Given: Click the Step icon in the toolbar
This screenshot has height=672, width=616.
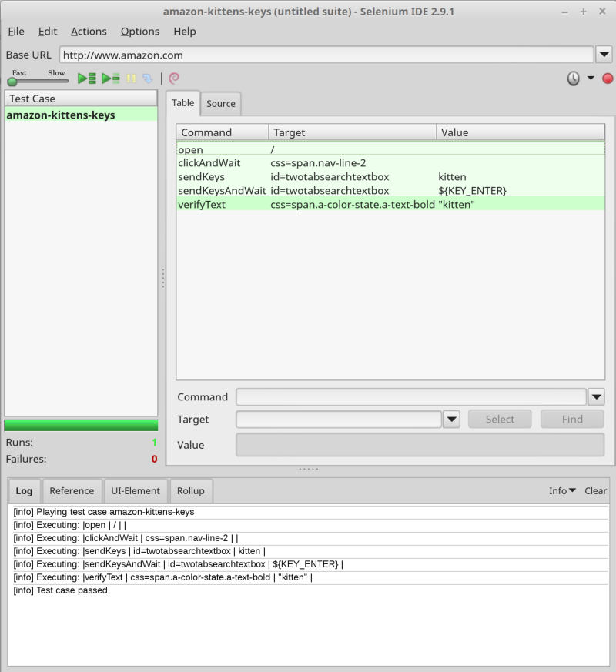Looking at the screenshot, I should point(148,79).
